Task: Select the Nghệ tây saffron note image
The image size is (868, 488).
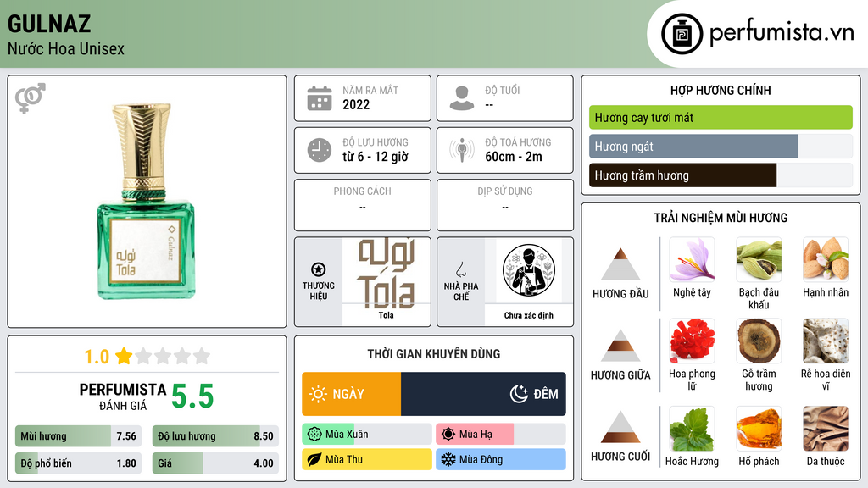Action: [x=692, y=259]
